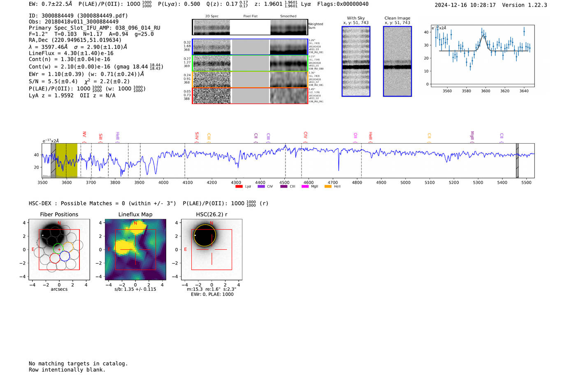The width and height of the screenshot is (576, 392).
Task: Open the Clean Image cutout
Action: 397,61
